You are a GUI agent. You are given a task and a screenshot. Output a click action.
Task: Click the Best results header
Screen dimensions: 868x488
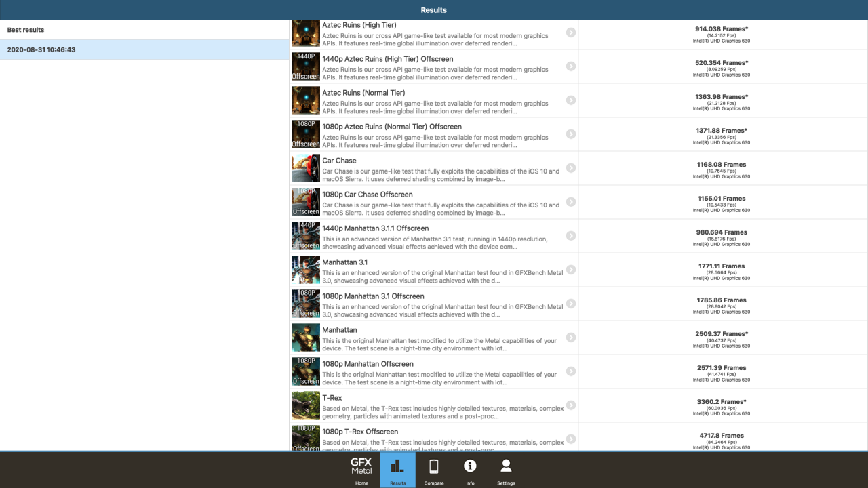[x=144, y=30]
